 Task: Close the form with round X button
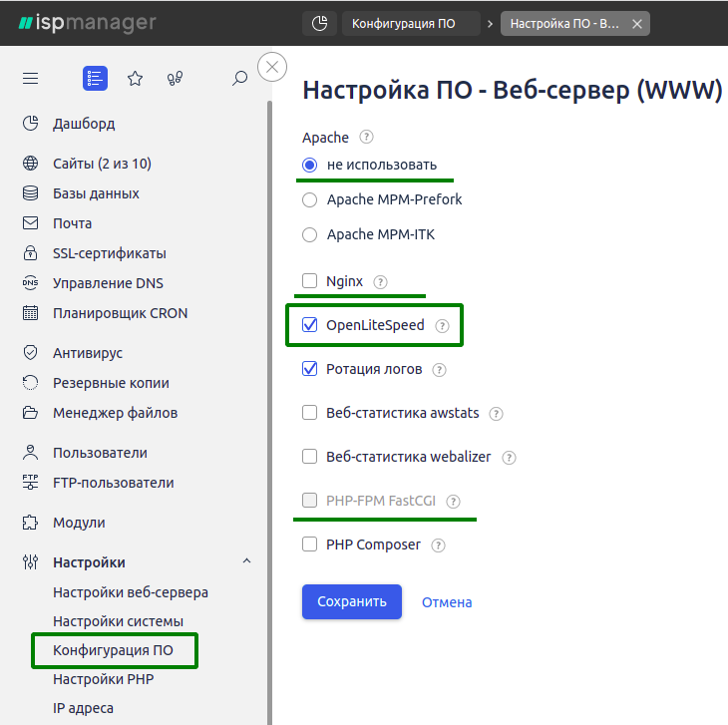tap(272, 67)
